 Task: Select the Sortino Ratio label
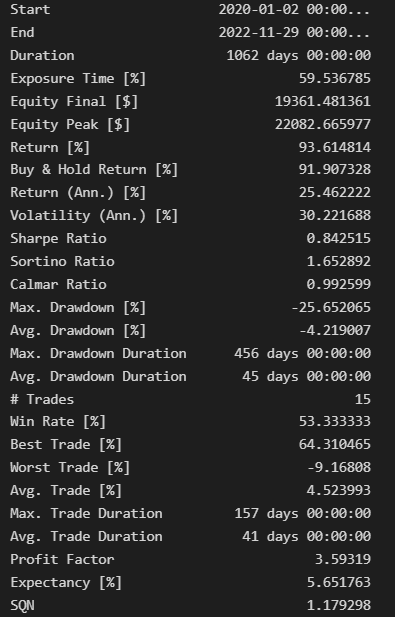click(62, 261)
